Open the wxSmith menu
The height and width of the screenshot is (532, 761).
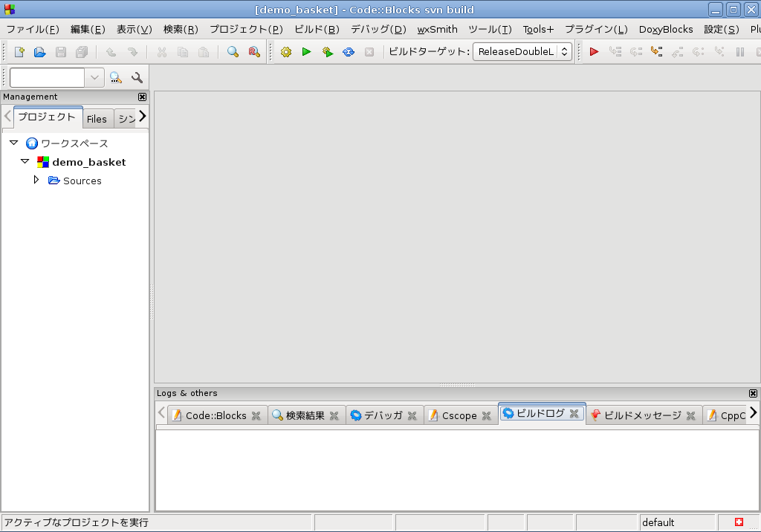437,29
